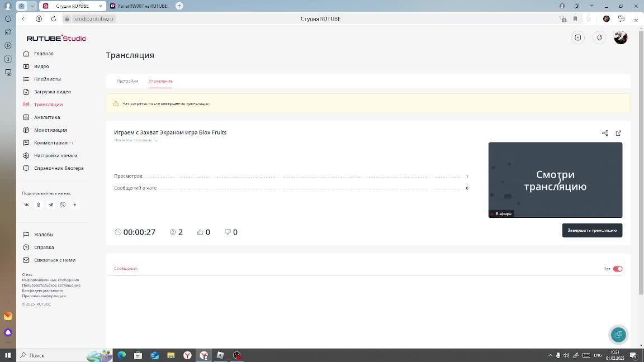Click the plus social icon
Viewport: 644px width, 362px height.
(x=75, y=205)
